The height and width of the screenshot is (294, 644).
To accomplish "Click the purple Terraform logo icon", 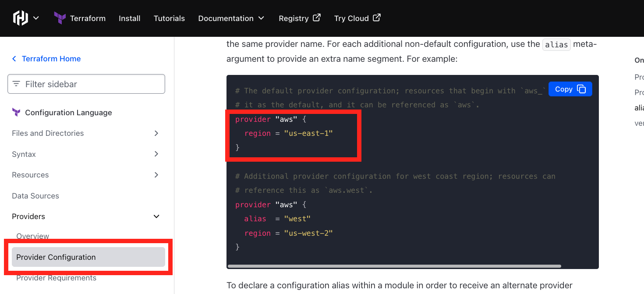I will pos(60,18).
